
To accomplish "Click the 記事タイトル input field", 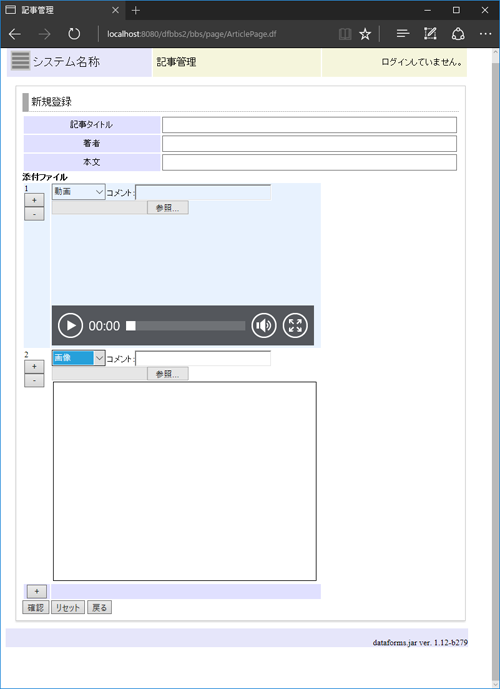I will coord(309,125).
